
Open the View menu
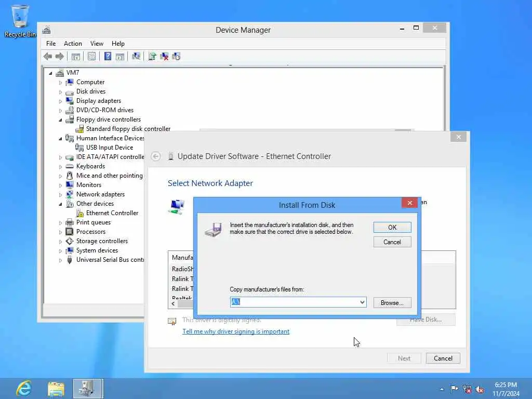97,44
